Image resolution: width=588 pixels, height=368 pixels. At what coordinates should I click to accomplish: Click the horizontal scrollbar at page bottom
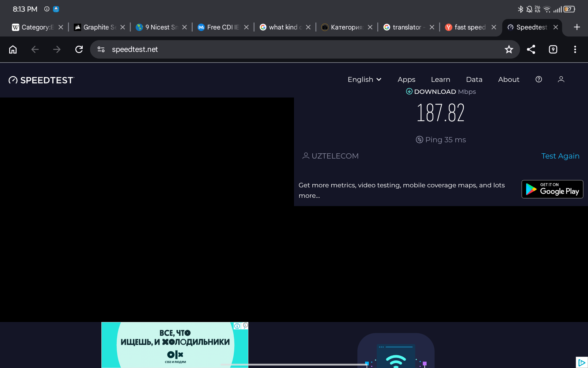click(x=294, y=365)
